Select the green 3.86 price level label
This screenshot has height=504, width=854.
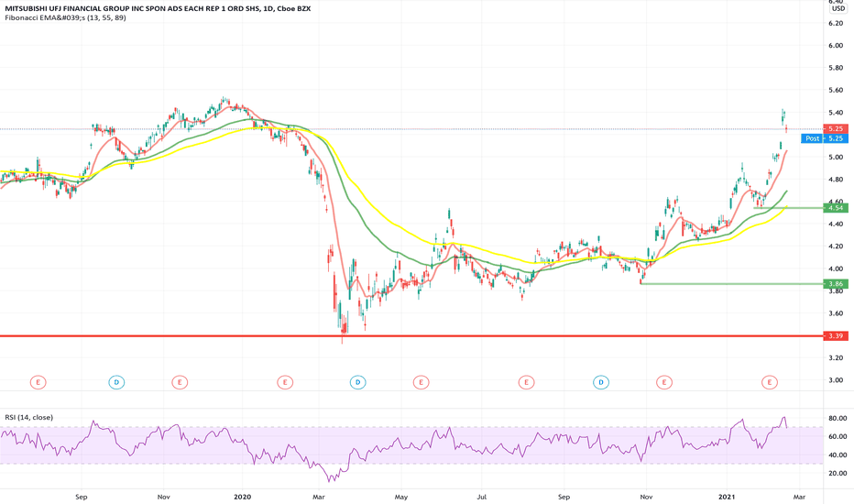(836, 284)
